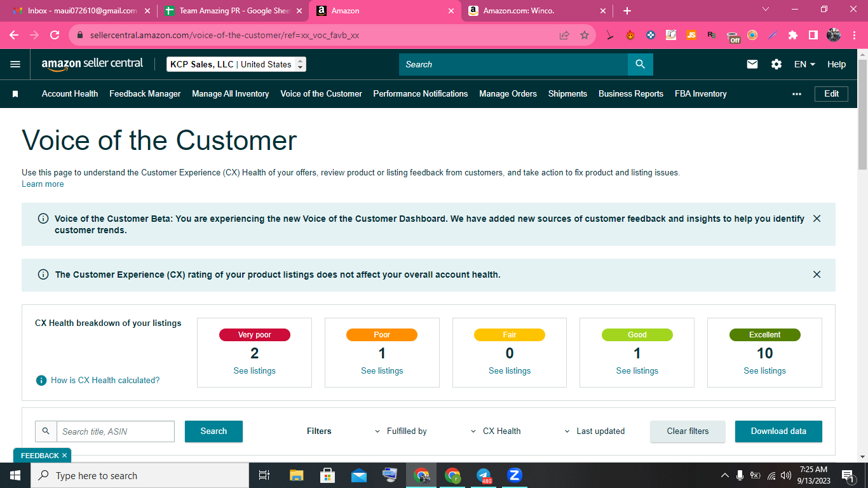The height and width of the screenshot is (488, 868).
Task: Click the info icon beside CX Health calculated
Action: [41, 381]
